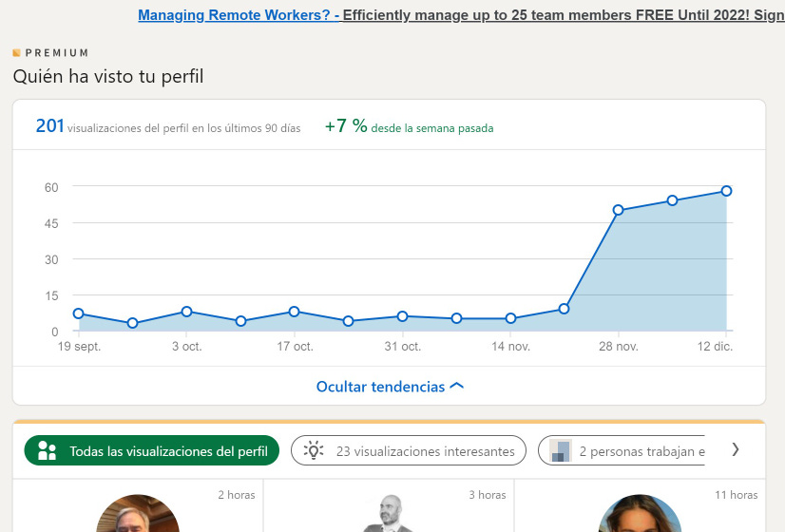Select the 17 oct. data point on chart
The height and width of the screenshot is (532, 785).
point(295,312)
